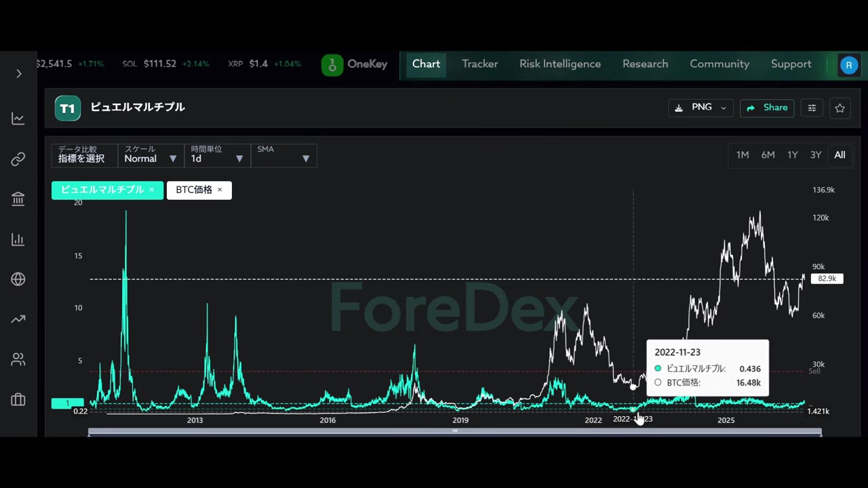Click the chart time range slider bar
The image size is (868, 488).
coord(455,432)
